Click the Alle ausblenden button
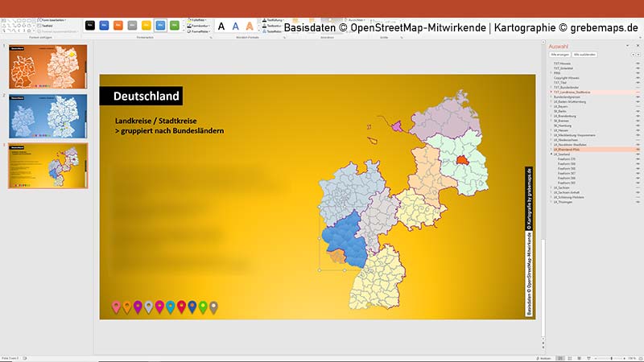This screenshot has width=644, height=362. (x=585, y=54)
